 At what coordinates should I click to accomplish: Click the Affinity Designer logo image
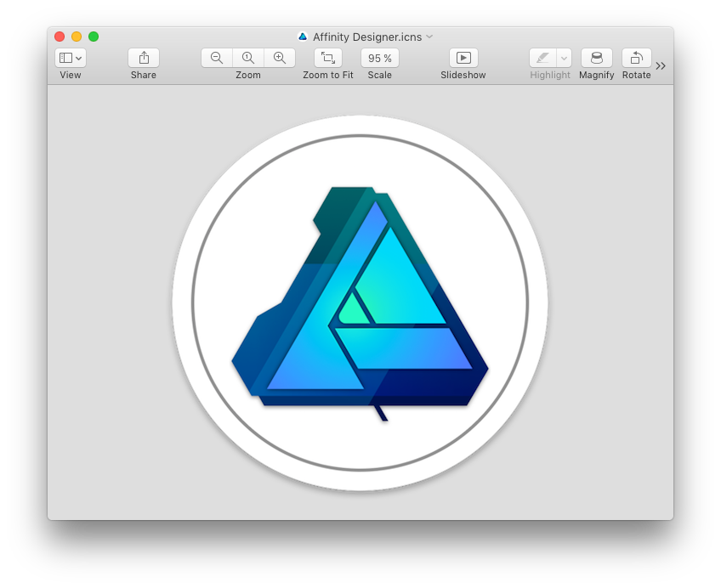[360, 303]
